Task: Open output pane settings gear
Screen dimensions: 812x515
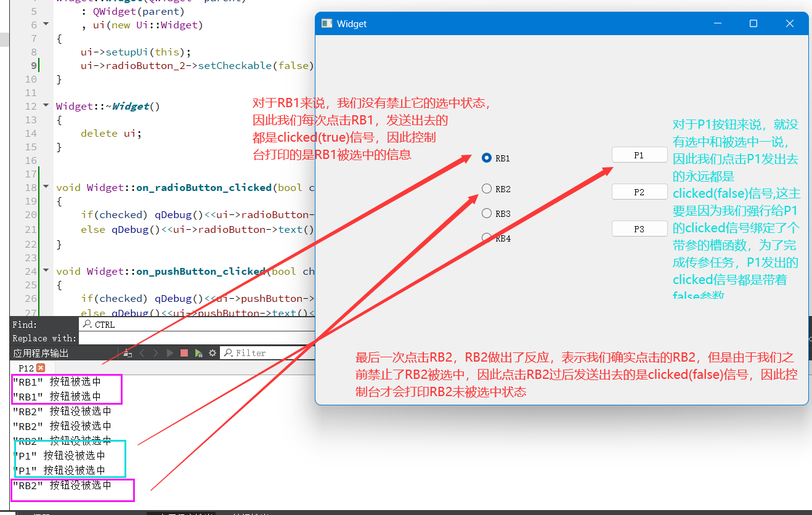Action: (213, 353)
